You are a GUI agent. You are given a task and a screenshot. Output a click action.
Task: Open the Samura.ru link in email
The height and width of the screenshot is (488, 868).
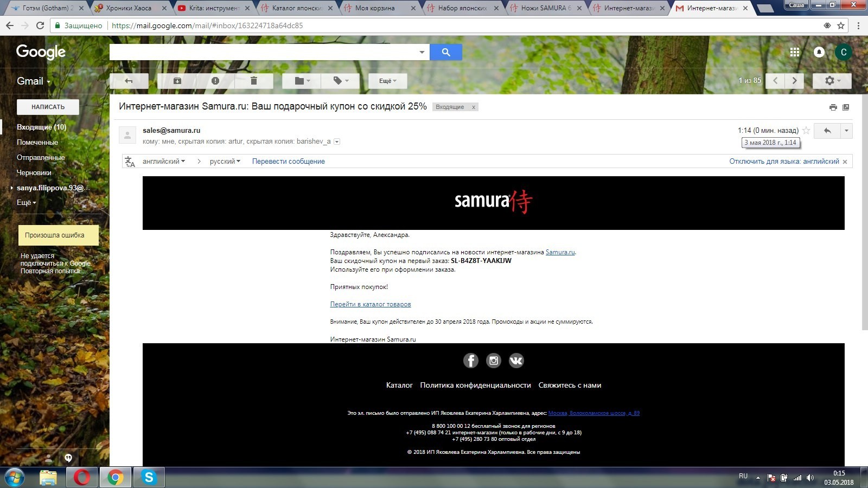pos(560,252)
